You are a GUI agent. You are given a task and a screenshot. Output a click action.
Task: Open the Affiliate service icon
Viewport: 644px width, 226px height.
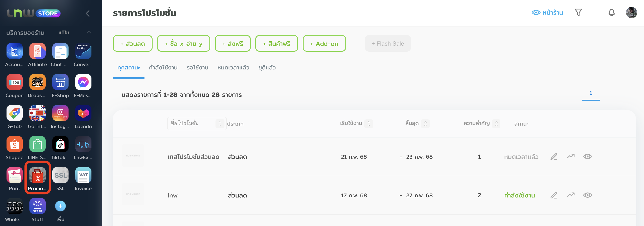(x=38, y=51)
